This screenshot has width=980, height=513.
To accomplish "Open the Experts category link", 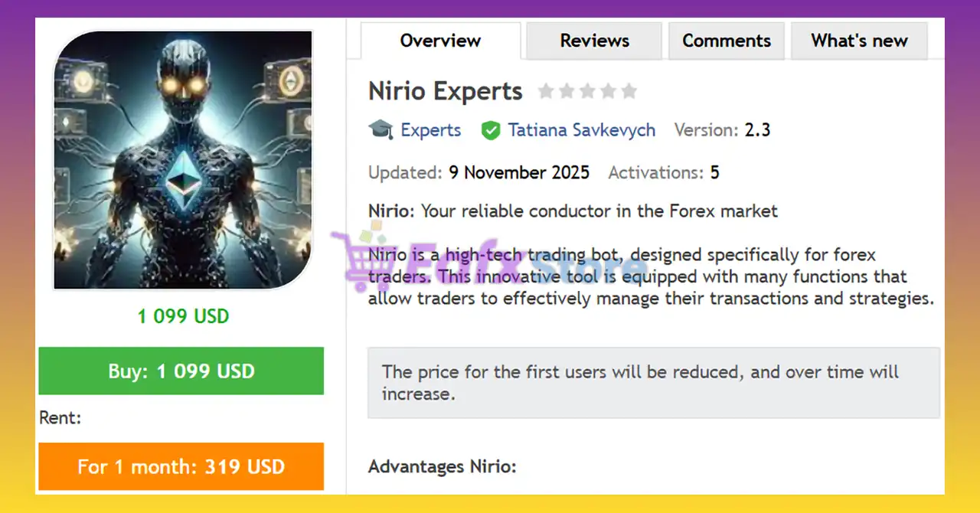I will tap(431, 130).
